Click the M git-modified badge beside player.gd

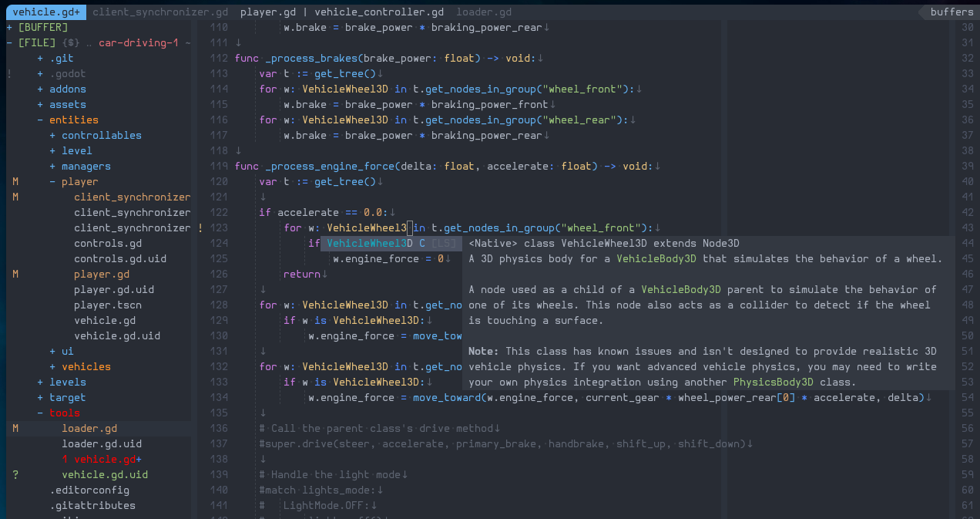point(14,274)
